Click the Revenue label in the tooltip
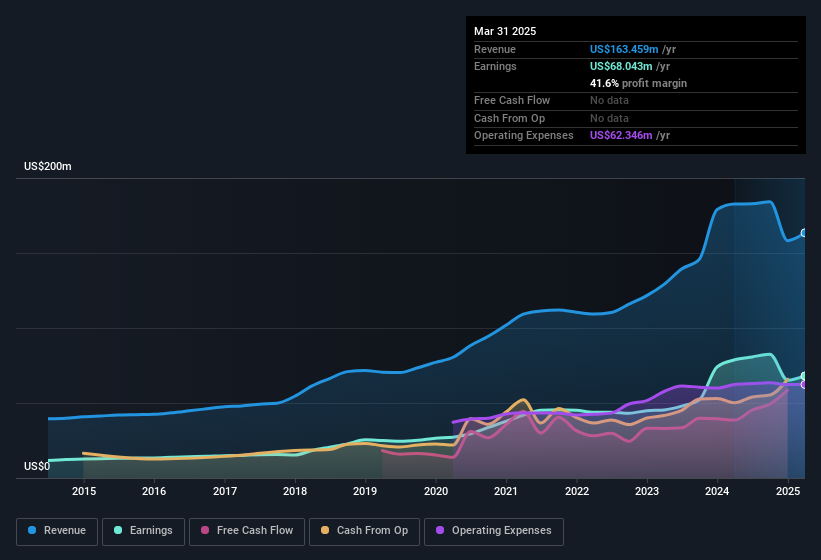Viewport: 821px width, 560px height. (495, 49)
